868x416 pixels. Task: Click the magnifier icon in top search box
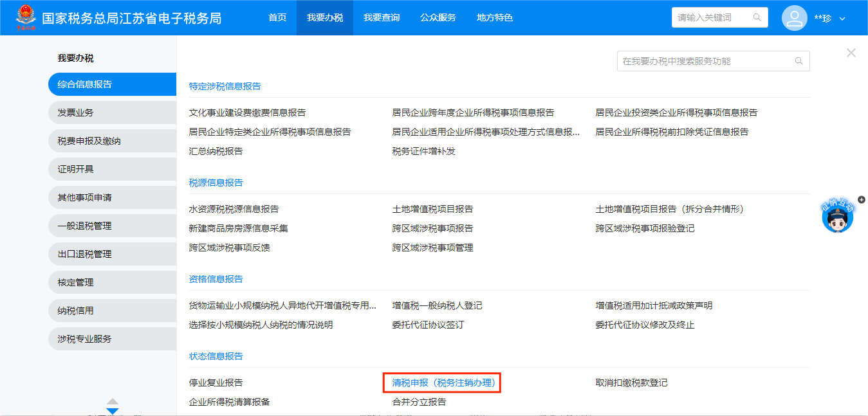(757, 17)
